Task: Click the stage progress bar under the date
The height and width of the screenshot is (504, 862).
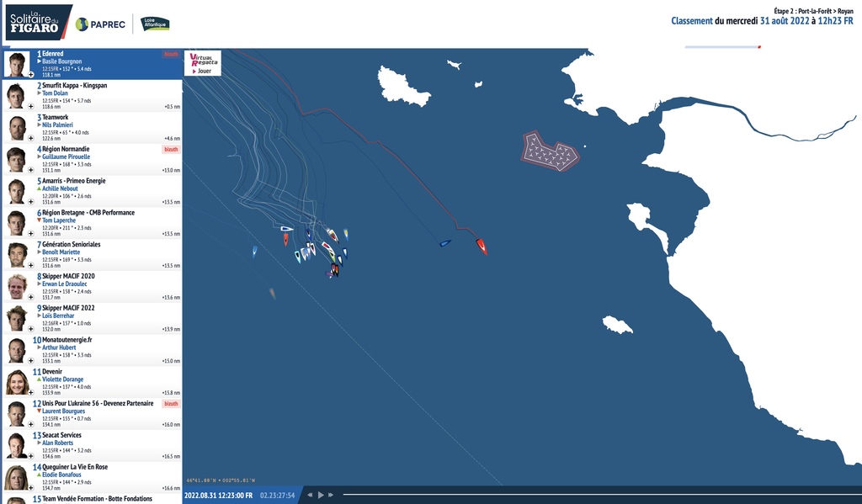Action: [723, 47]
